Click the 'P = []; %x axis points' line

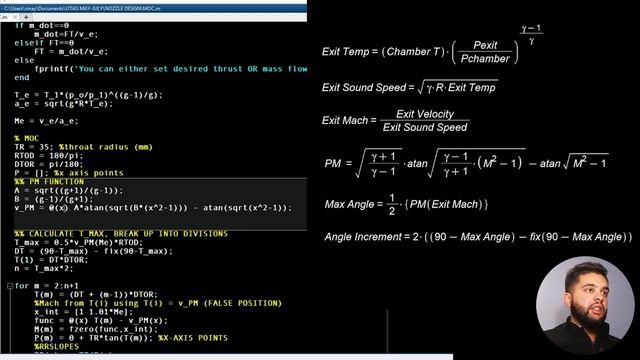69,173
